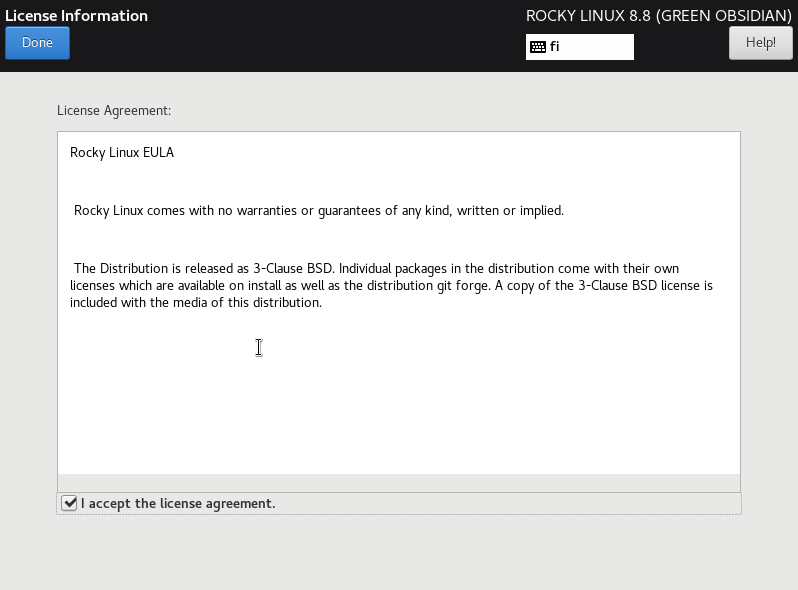Screen dimensions: 798x590
Task: Click the "I accept the license agreement" label
Action: click(x=178, y=503)
